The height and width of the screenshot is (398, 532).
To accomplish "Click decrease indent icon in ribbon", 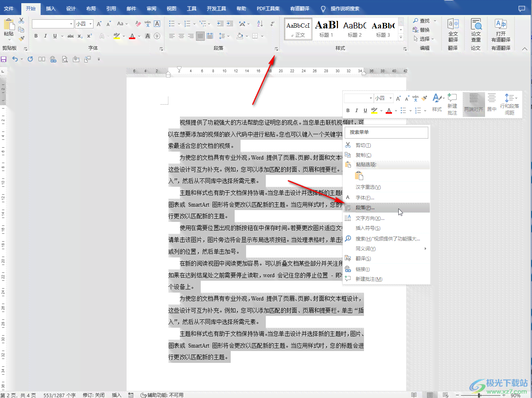I will pos(220,24).
